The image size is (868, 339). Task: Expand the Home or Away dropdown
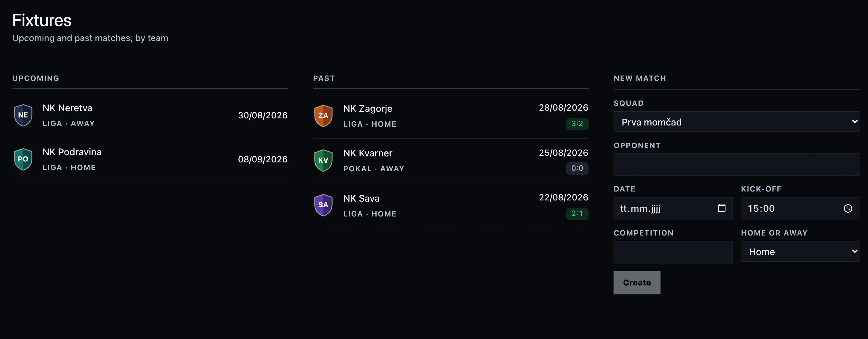(x=800, y=251)
